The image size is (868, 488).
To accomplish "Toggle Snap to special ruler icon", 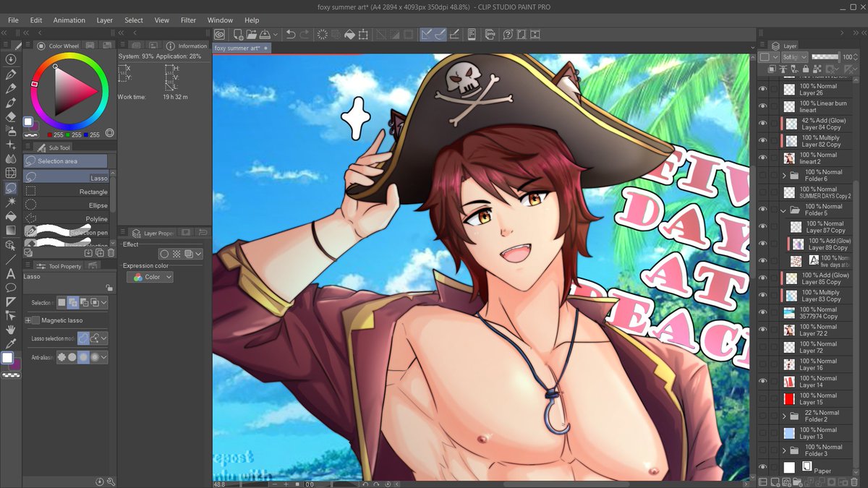I will click(440, 34).
